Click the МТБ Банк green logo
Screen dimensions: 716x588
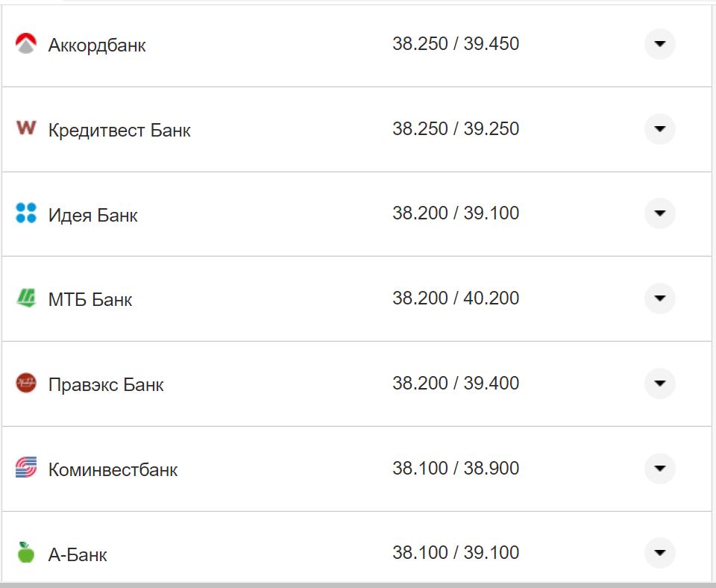tap(26, 298)
